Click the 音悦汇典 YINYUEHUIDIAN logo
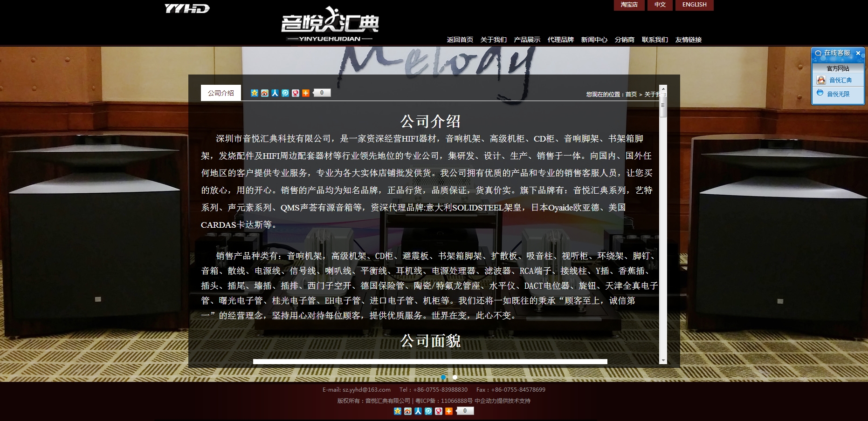The height and width of the screenshot is (421, 868). coord(330,25)
